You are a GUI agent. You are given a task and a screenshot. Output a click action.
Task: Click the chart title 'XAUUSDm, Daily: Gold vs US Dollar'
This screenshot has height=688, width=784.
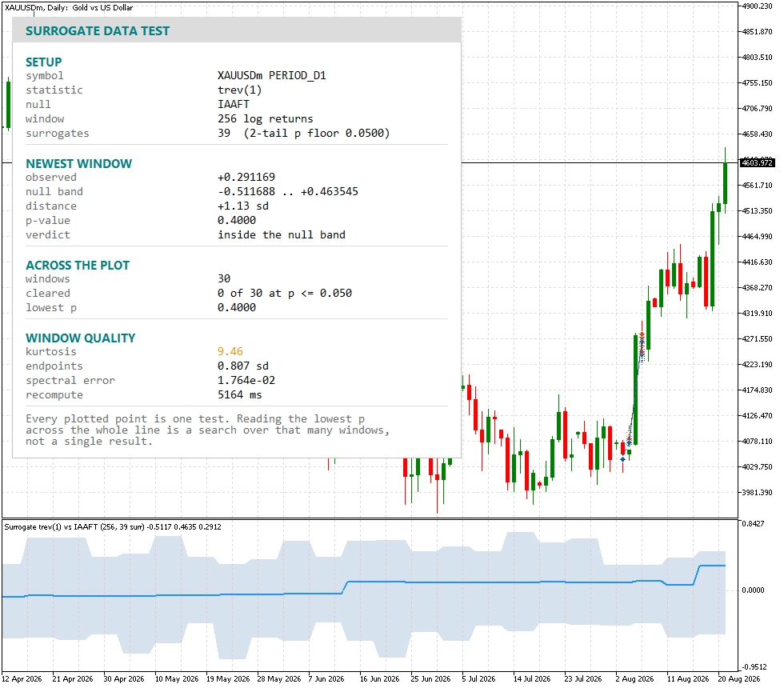tap(69, 7)
